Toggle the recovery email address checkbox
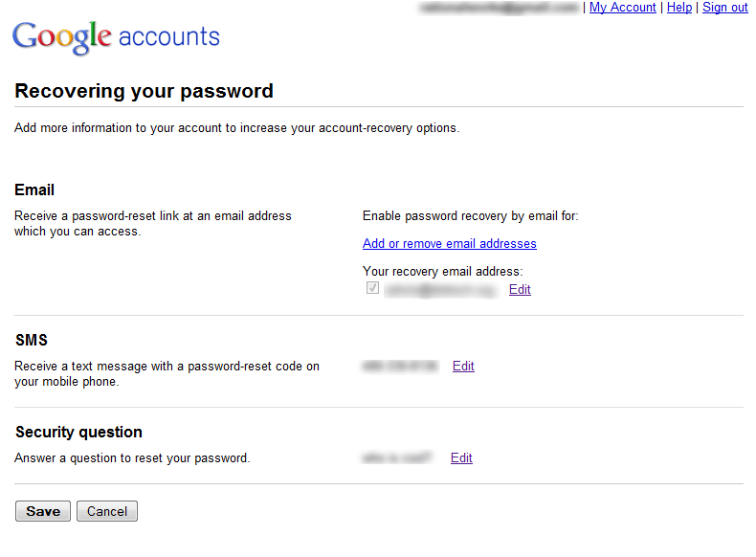The width and height of the screenshot is (756, 557). [x=372, y=288]
